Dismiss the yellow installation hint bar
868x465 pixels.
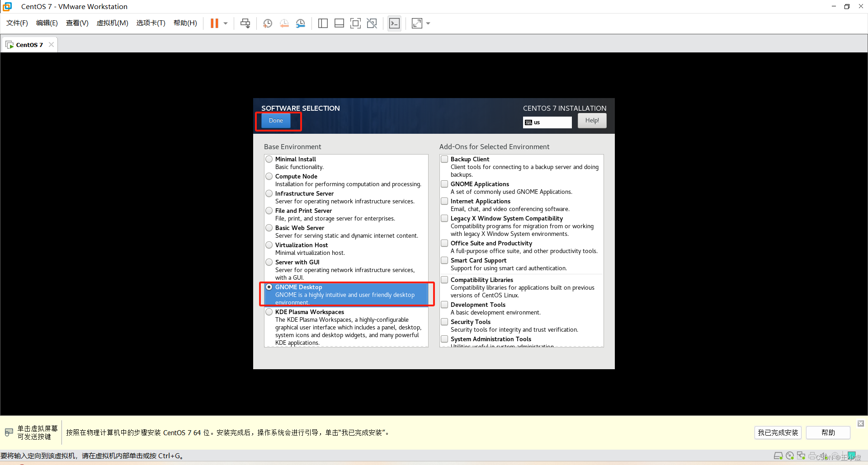pos(861,423)
